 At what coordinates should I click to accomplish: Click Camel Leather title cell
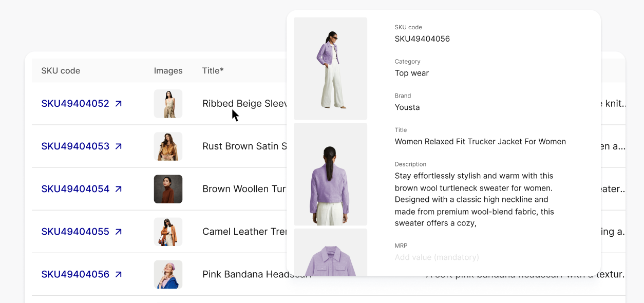244,232
